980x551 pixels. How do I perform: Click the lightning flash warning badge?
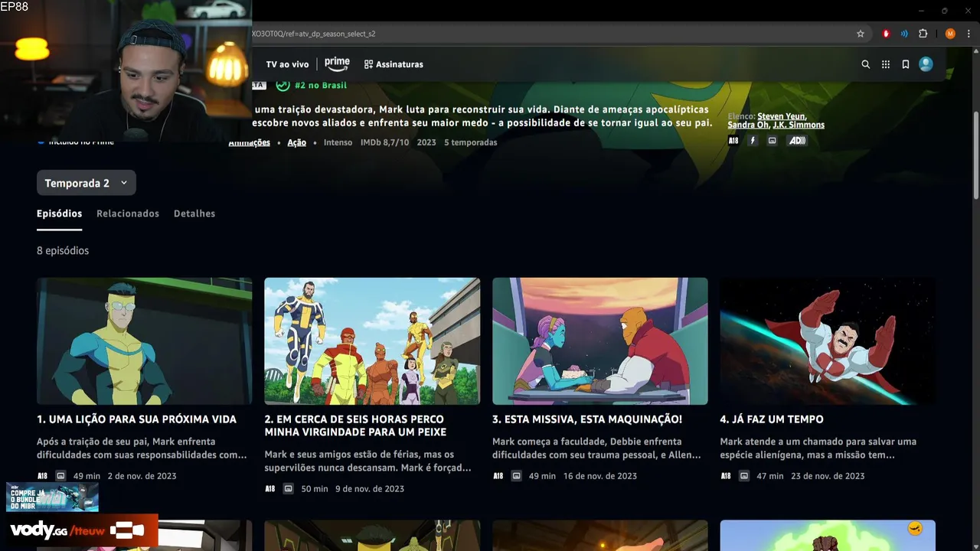click(x=753, y=141)
